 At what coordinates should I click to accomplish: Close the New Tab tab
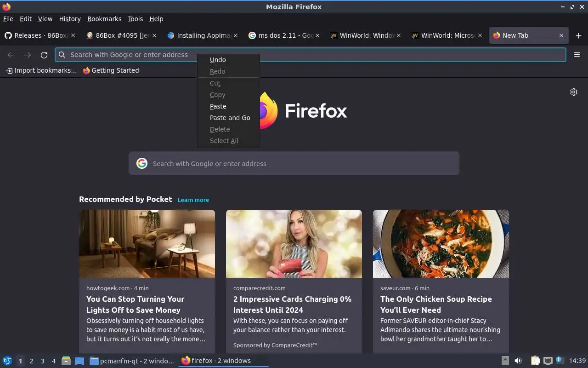click(x=561, y=35)
